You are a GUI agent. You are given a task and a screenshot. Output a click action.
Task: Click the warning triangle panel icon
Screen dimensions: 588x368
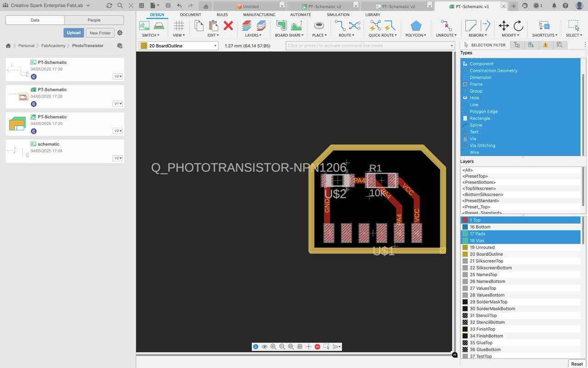545,45
